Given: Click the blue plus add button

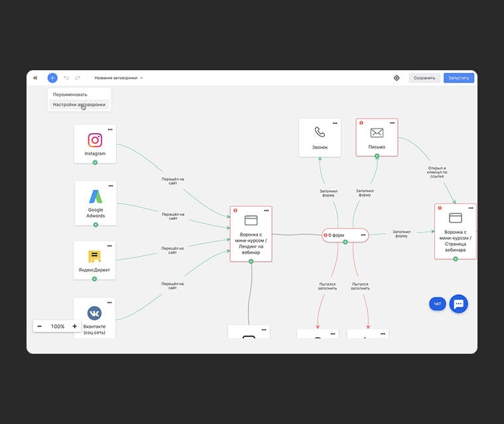Looking at the screenshot, I should (x=52, y=78).
